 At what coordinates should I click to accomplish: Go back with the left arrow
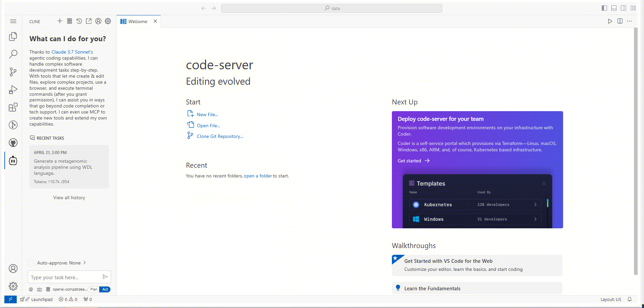click(204, 8)
